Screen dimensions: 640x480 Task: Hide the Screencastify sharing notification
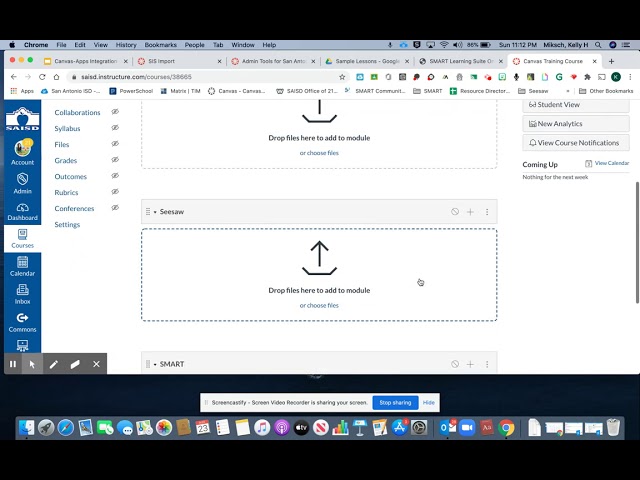click(429, 402)
